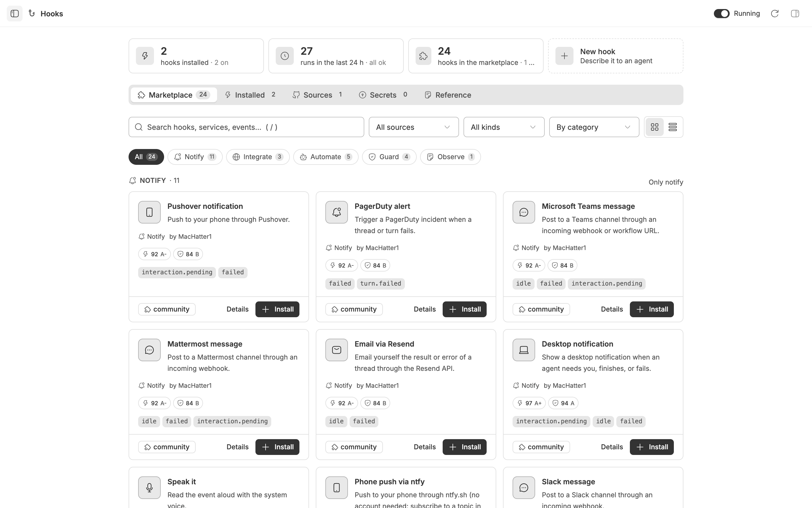Toggle the Running switch off
The width and height of the screenshot is (812, 508).
coord(721,14)
